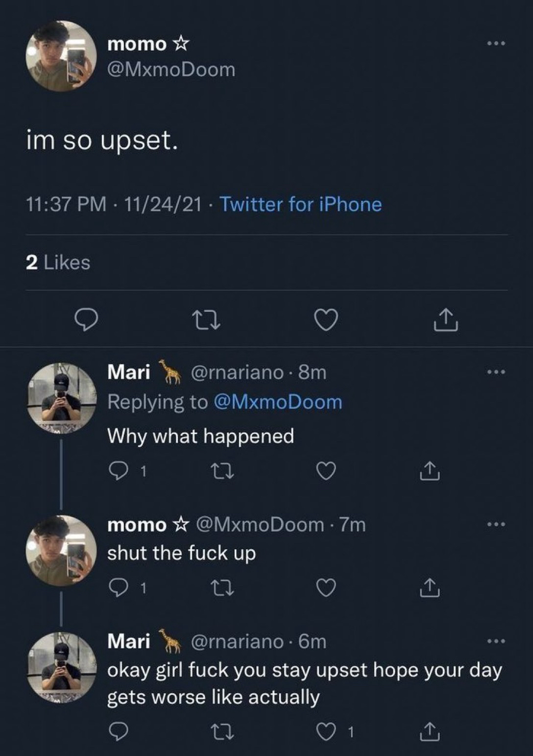Open @MxmoDoom mention in Replying to line
This screenshot has width=533, height=756.
pyautogui.click(x=278, y=402)
